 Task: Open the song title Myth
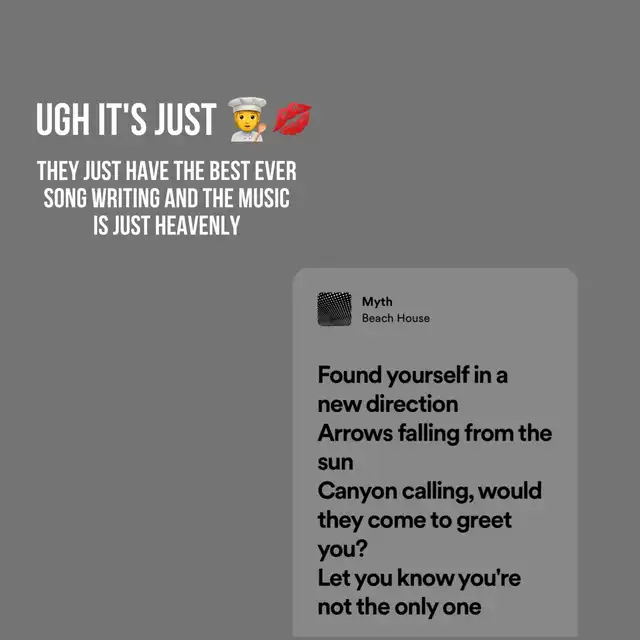click(x=377, y=302)
